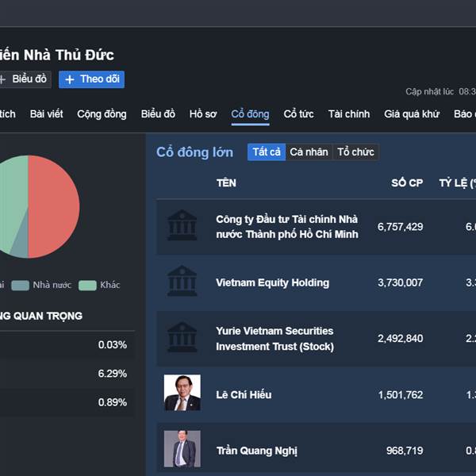Viewport: 476px width, 476px height.
Task: Open the Lê Chí Hiếu name link
Action: 244,394
